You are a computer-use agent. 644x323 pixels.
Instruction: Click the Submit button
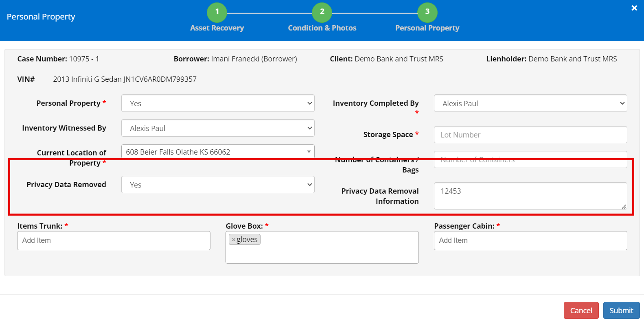point(621,310)
